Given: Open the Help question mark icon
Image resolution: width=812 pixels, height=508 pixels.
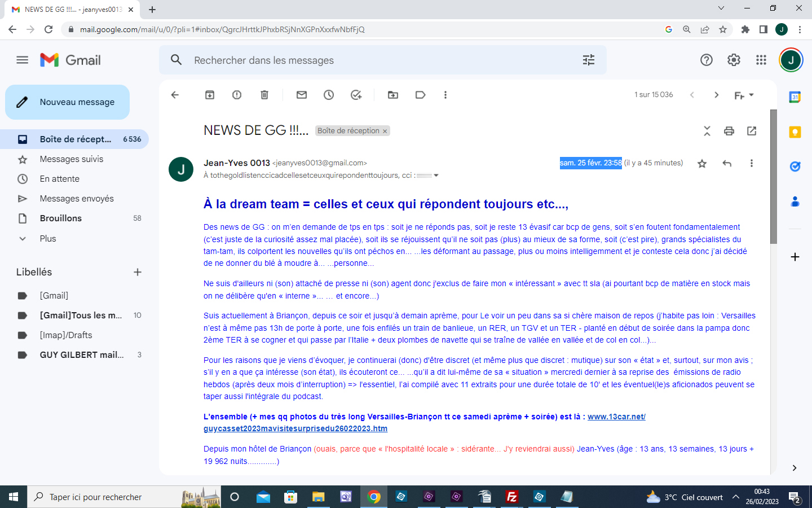Looking at the screenshot, I should 707,60.
